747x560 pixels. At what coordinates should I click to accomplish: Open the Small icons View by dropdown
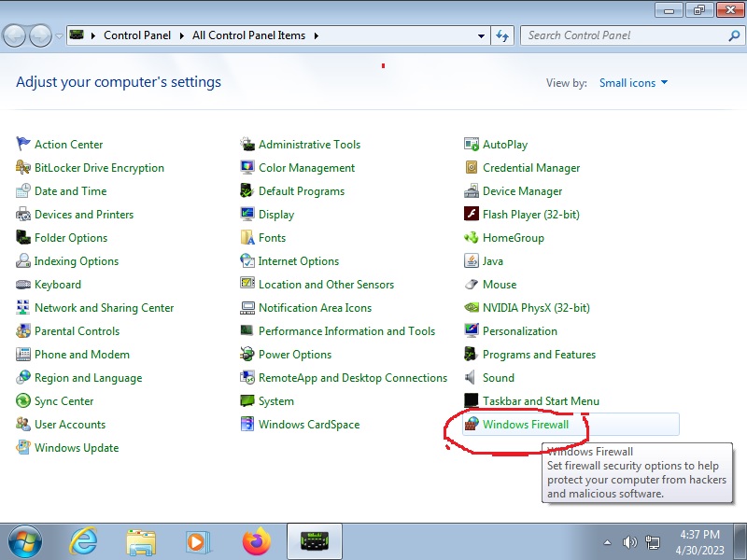point(633,83)
